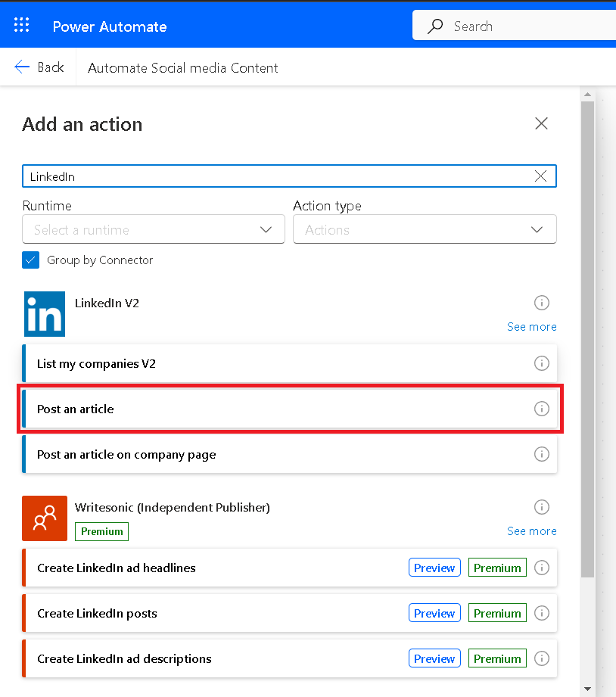Uncheck the Group by Connector checkbox
The height and width of the screenshot is (697, 616).
click(x=30, y=260)
